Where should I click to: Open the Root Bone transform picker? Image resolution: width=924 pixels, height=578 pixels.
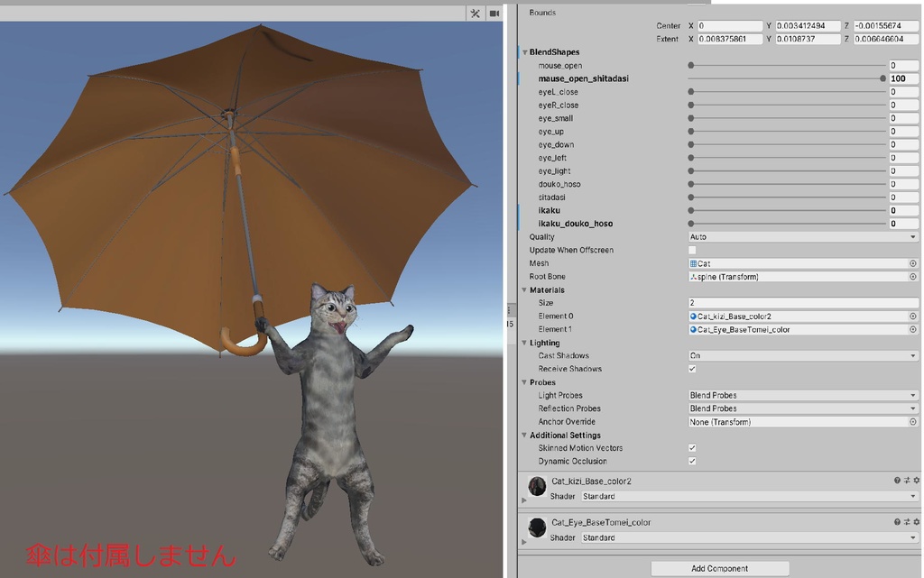click(x=914, y=276)
